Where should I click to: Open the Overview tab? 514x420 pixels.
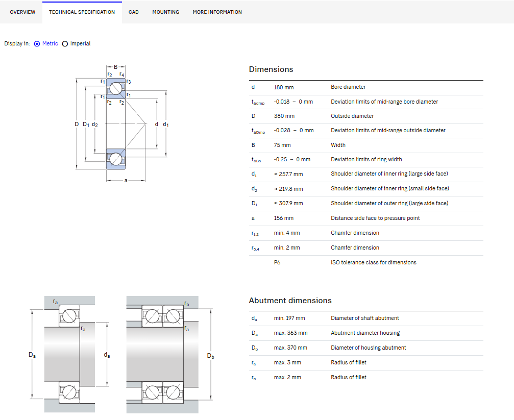click(22, 12)
